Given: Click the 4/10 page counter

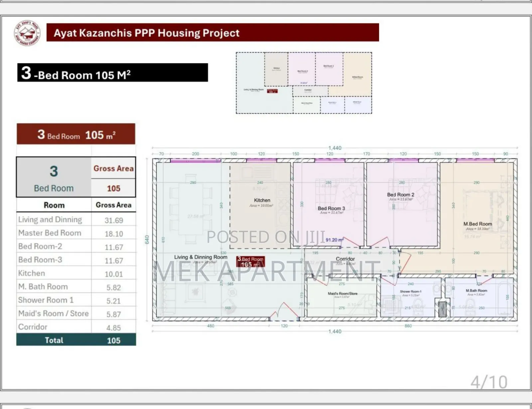Looking at the screenshot, I should (x=488, y=382).
